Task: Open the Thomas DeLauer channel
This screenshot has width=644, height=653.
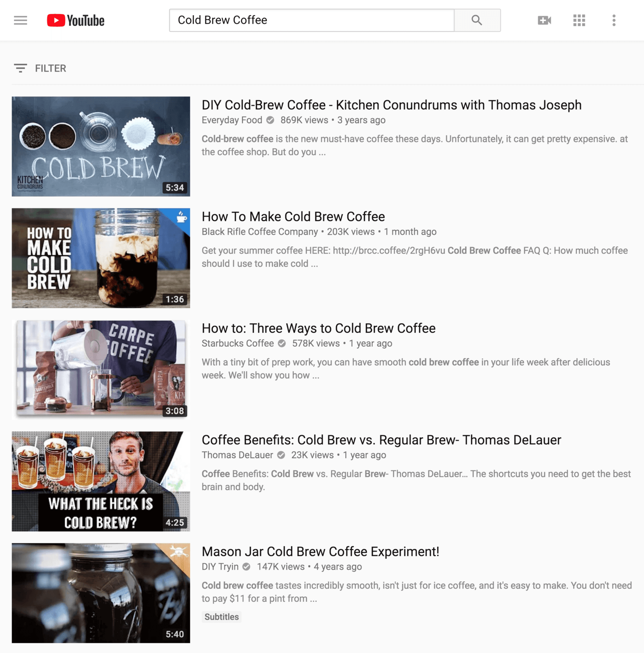Action: click(237, 455)
